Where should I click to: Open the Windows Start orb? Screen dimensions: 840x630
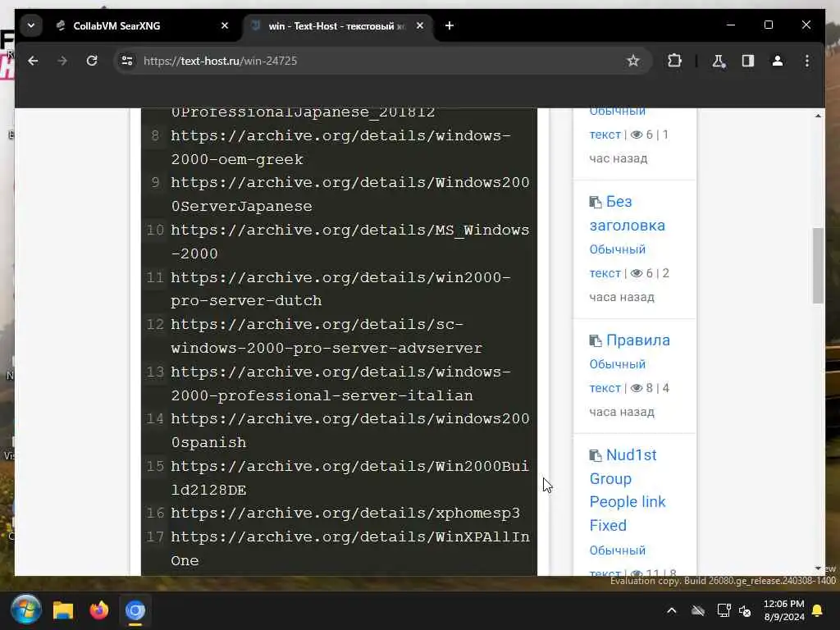tap(25, 610)
